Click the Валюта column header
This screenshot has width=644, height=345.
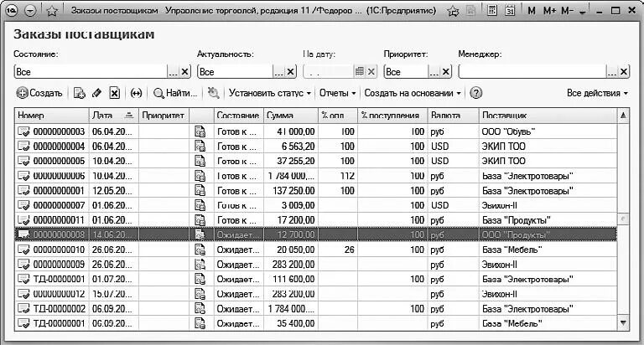point(453,116)
